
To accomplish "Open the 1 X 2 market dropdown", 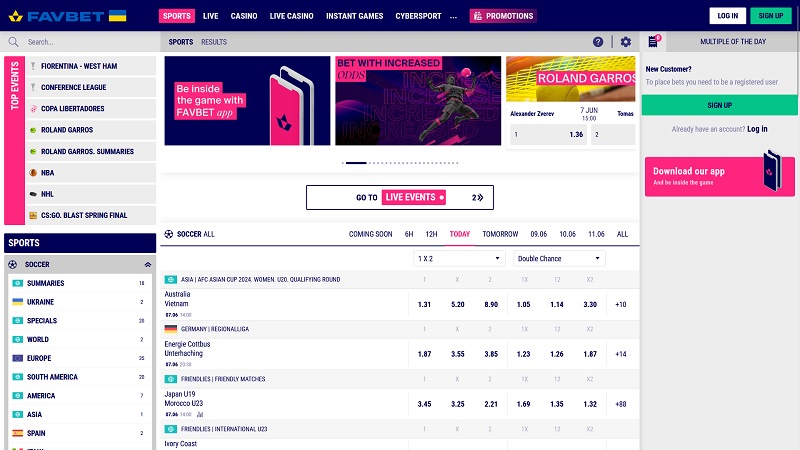I will [x=459, y=258].
